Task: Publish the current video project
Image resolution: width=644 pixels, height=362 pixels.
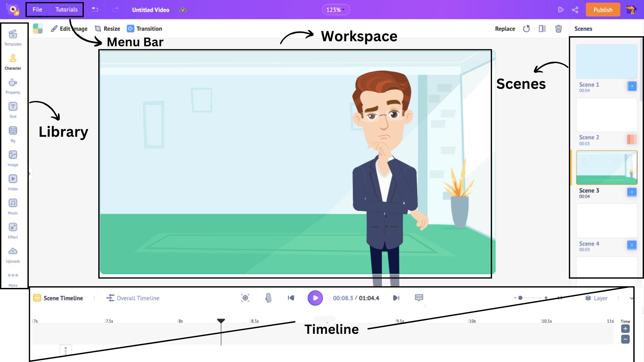Action: pos(602,10)
